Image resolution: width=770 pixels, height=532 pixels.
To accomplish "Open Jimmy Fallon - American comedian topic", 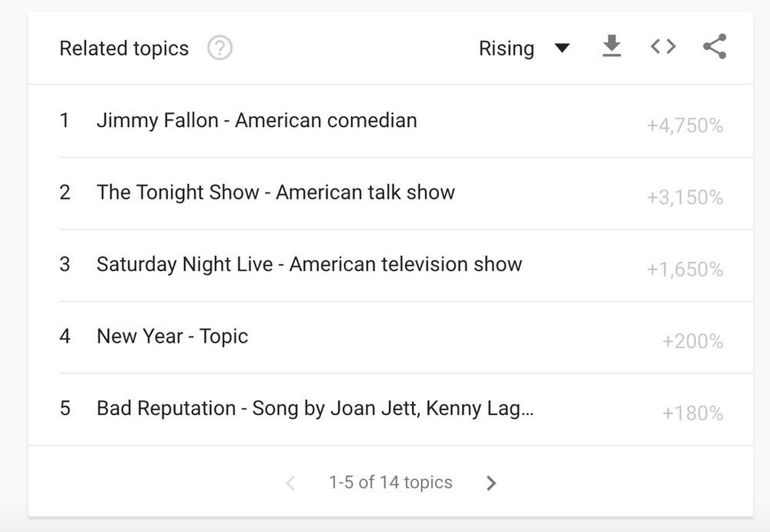I will 257,121.
